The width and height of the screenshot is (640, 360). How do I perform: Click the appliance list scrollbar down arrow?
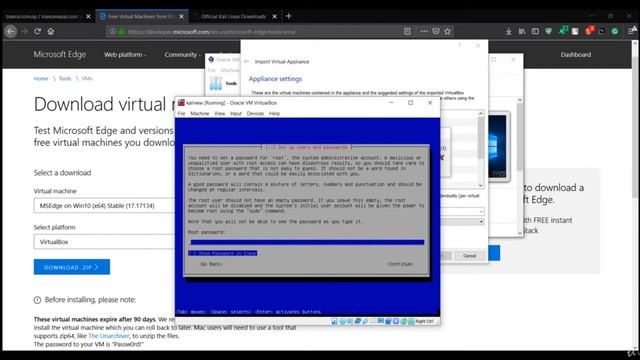pyautogui.click(x=481, y=185)
